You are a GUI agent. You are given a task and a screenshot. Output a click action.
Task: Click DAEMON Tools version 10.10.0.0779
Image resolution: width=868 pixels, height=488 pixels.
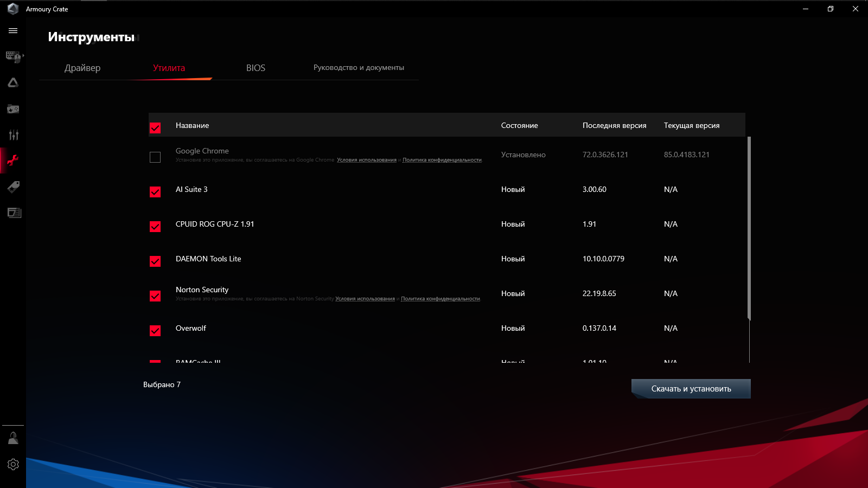[x=603, y=259]
